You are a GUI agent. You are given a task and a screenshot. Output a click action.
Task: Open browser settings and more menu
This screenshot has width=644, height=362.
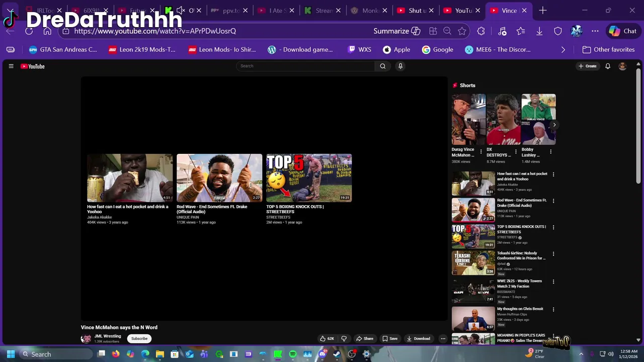[x=595, y=31]
